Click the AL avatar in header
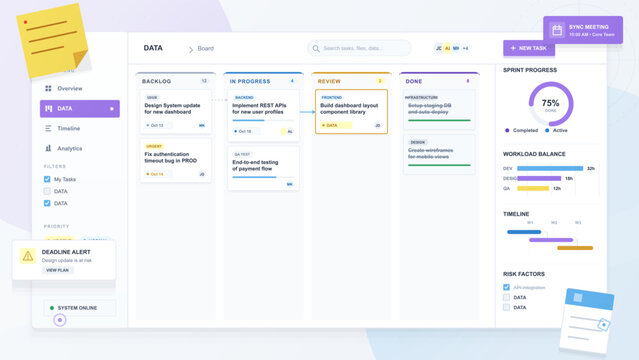The width and height of the screenshot is (639, 360). (x=447, y=48)
